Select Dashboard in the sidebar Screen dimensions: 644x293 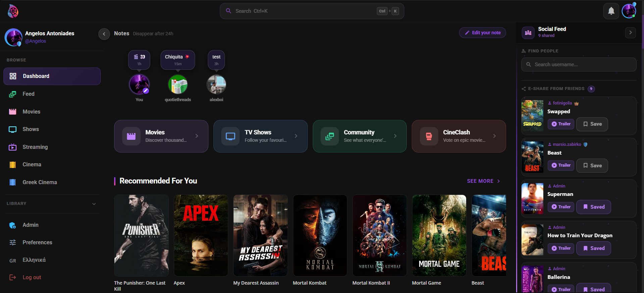coord(52,76)
